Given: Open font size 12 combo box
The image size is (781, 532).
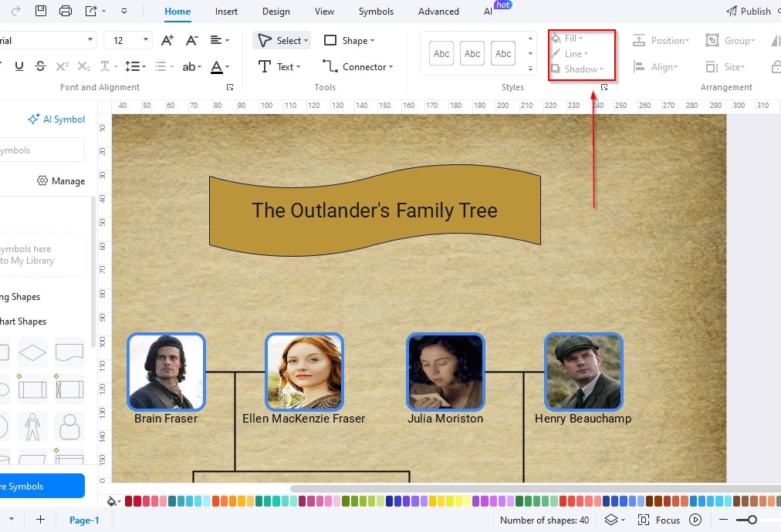Looking at the screenshot, I should pyautogui.click(x=128, y=40).
